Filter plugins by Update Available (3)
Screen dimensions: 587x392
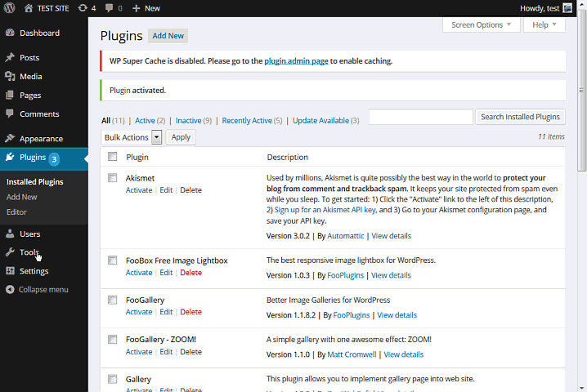[325, 120]
